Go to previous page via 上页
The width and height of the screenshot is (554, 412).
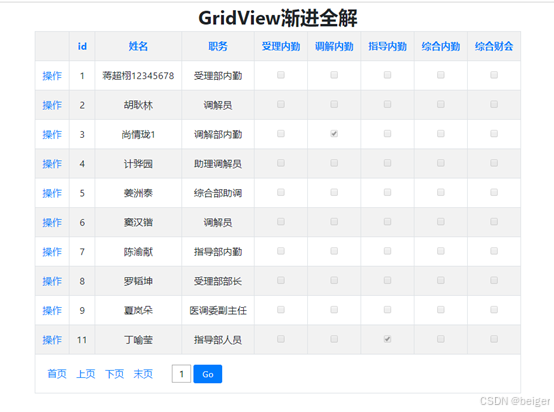[86, 373]
